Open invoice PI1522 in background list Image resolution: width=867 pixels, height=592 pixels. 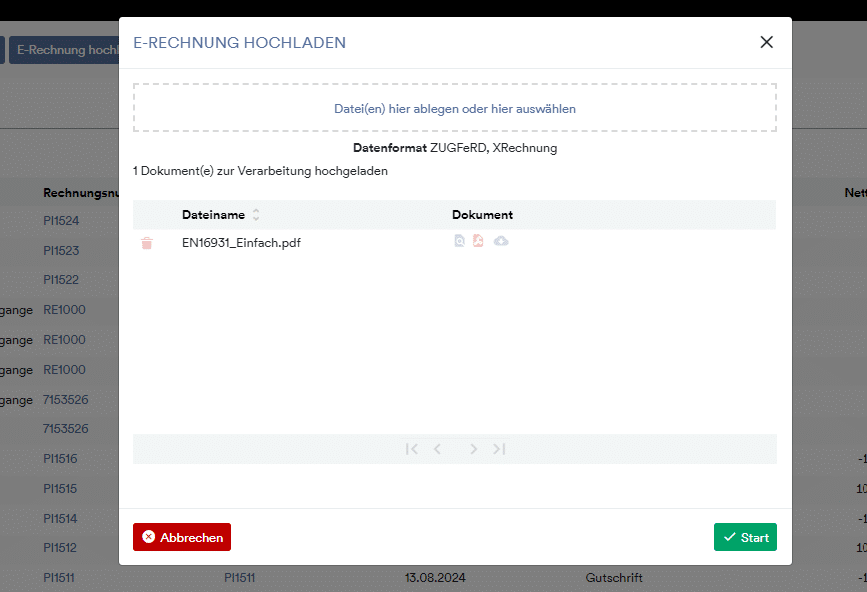click(61, 280)
